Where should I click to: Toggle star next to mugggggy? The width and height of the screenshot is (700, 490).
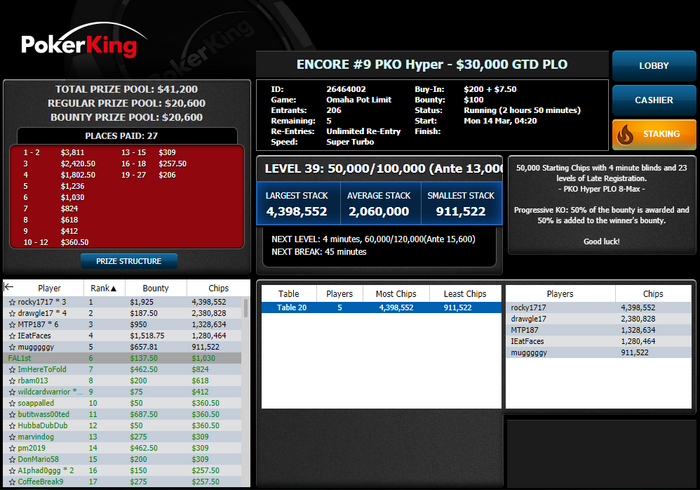tap(12, 347)
